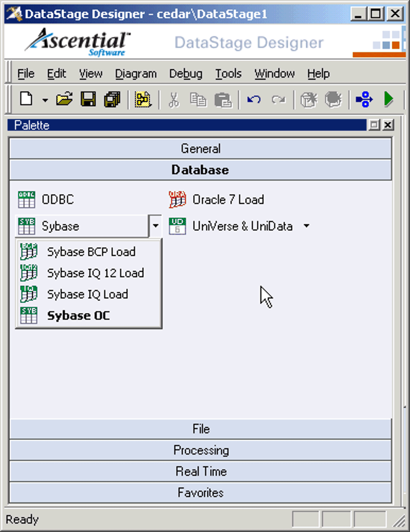This screenshot has height=532, width=410.
Task: Expand the File palette group
Action: (201, 429)
